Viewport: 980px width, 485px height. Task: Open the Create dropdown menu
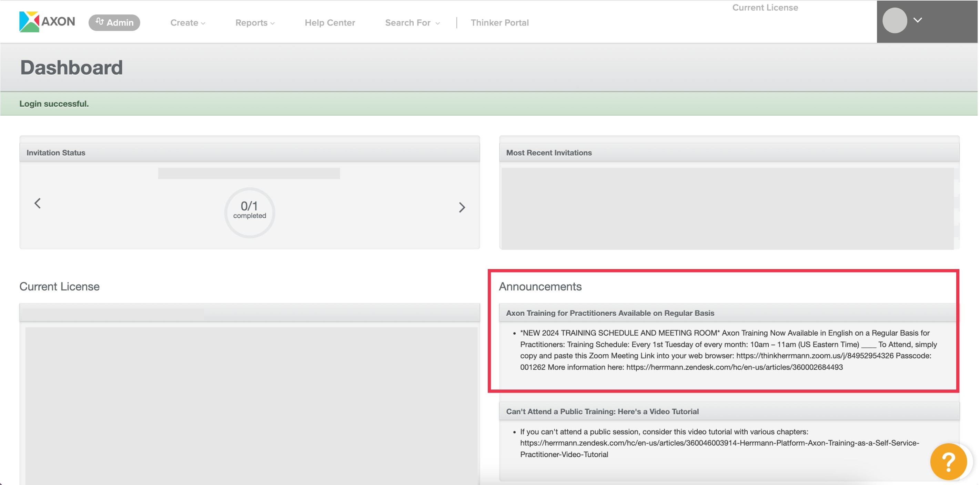pos(188,23)
